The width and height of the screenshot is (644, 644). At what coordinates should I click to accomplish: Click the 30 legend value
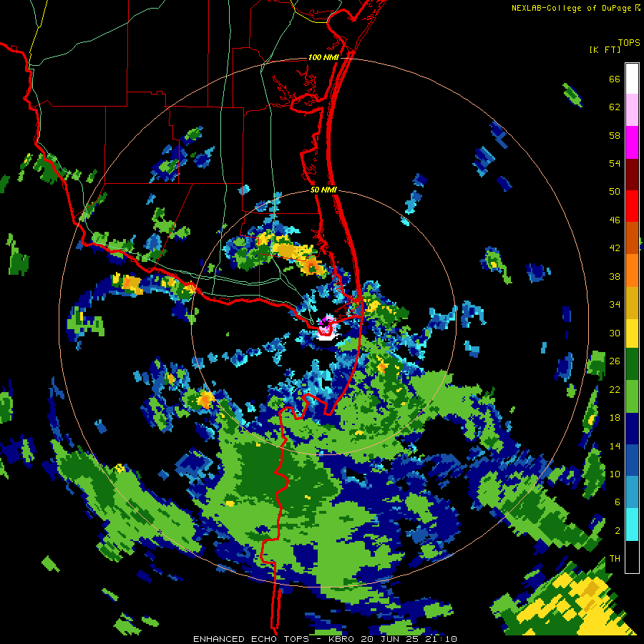615,333
